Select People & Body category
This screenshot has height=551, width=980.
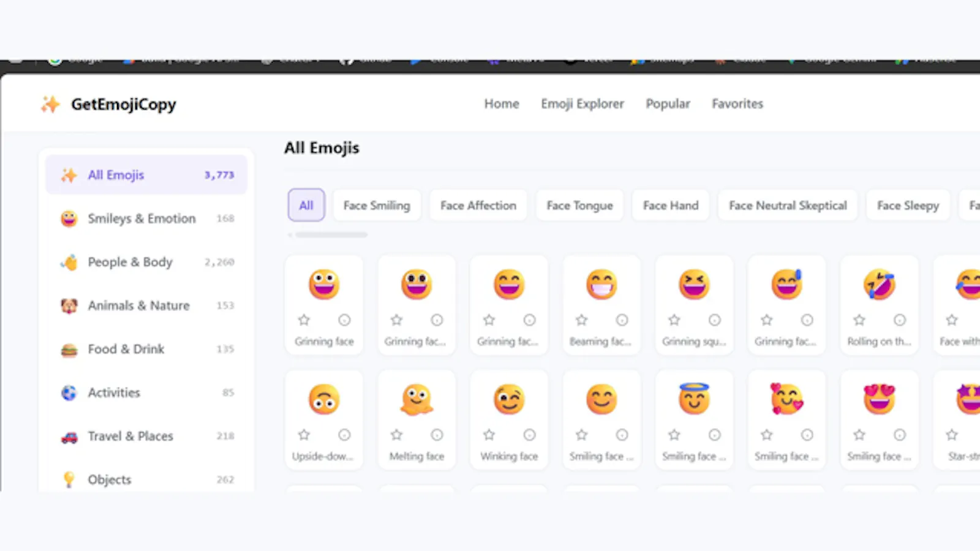click(146, 262)
